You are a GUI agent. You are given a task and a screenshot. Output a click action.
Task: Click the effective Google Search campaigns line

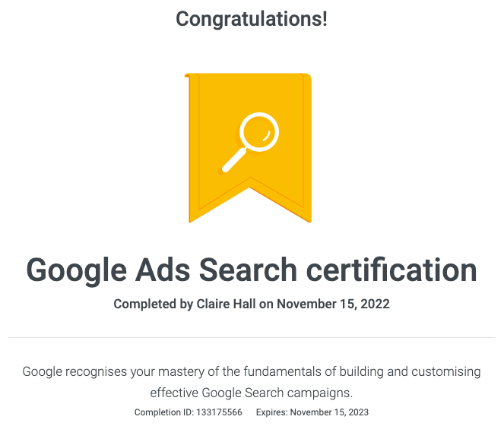click(x=252, y=393)
